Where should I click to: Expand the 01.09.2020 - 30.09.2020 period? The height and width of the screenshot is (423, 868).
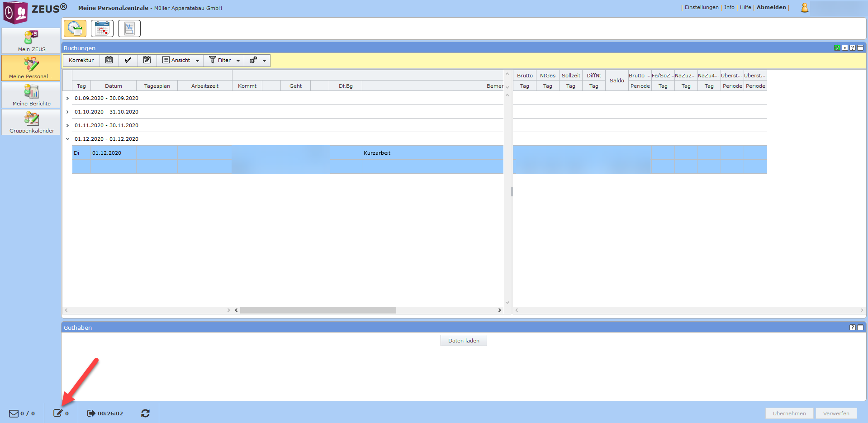click(67, 98)
